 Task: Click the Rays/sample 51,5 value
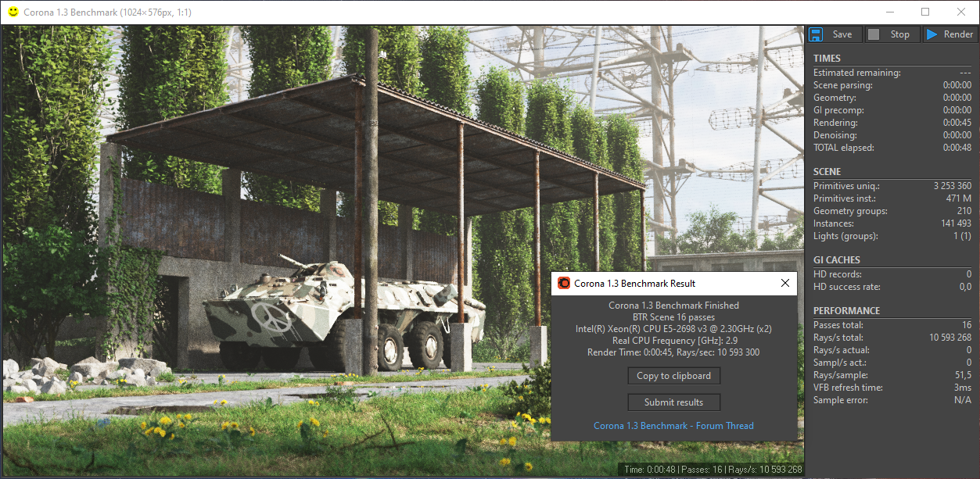(964, 375)
